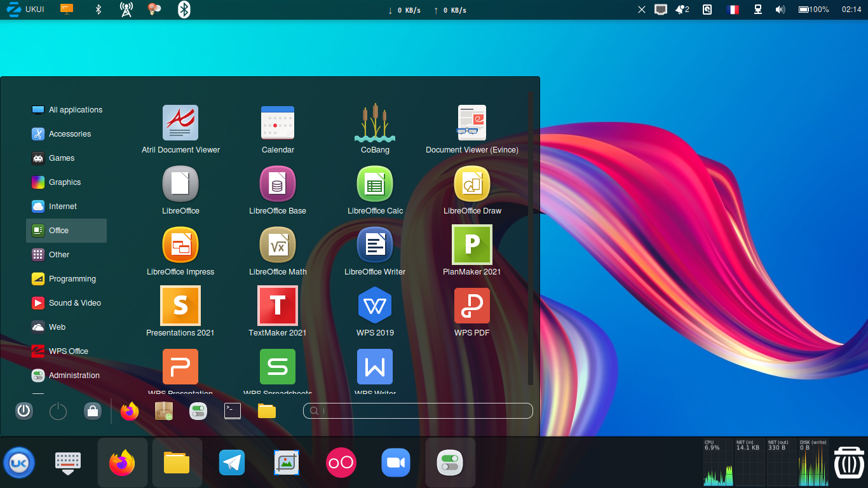Open WPS 2019
Viewport: 868px width, 488px height.
(375, 311)
